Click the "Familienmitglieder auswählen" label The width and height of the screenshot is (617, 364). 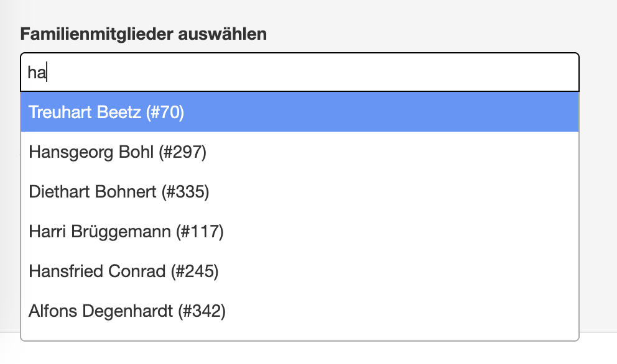pos(144,34)
